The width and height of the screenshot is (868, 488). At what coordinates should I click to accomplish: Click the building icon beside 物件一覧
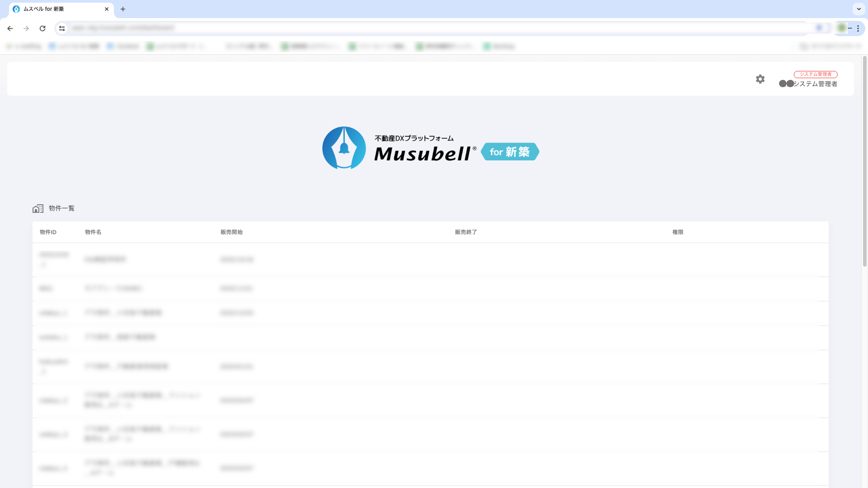pyautogui.click(x=38, y=208)
